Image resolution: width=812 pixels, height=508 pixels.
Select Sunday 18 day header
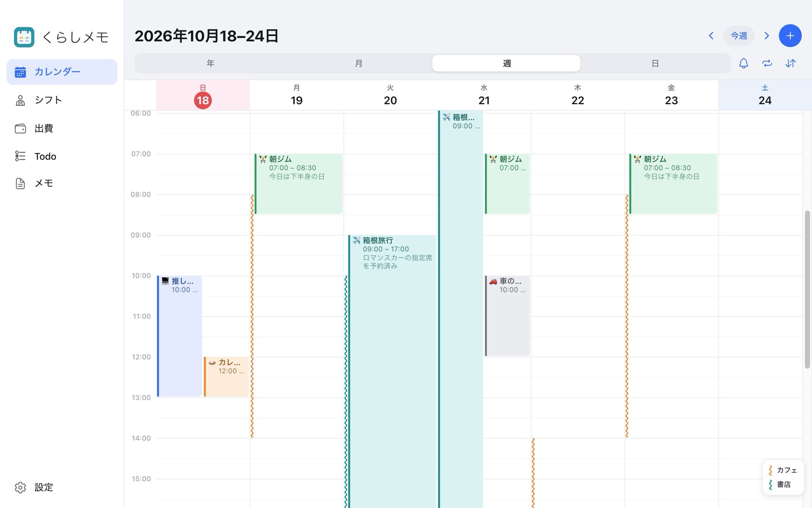point(203,96)
